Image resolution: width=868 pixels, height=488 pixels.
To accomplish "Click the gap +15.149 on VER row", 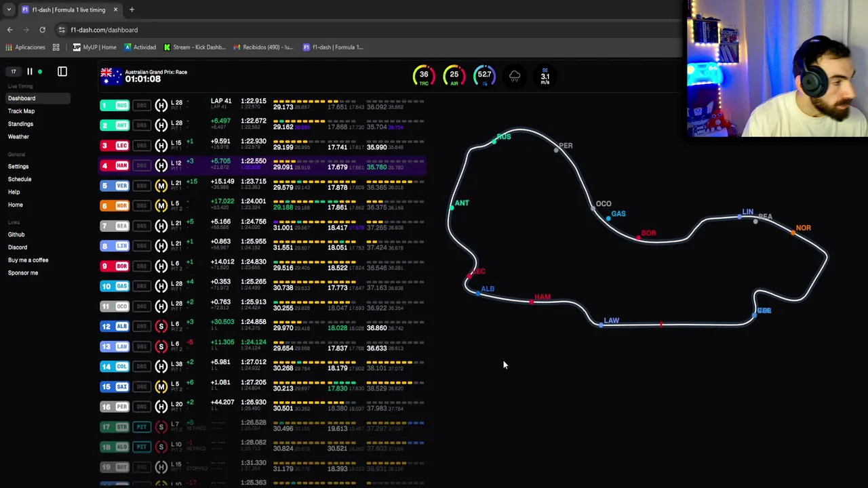I will pos(222,182).
